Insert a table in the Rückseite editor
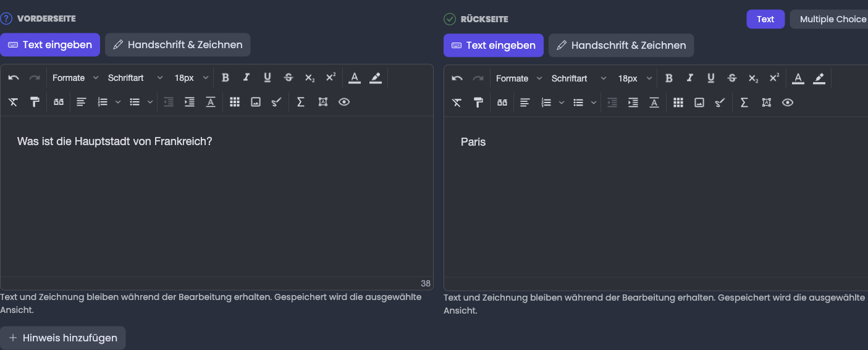Screen dimensions: 868x350 tap(678, 103)
